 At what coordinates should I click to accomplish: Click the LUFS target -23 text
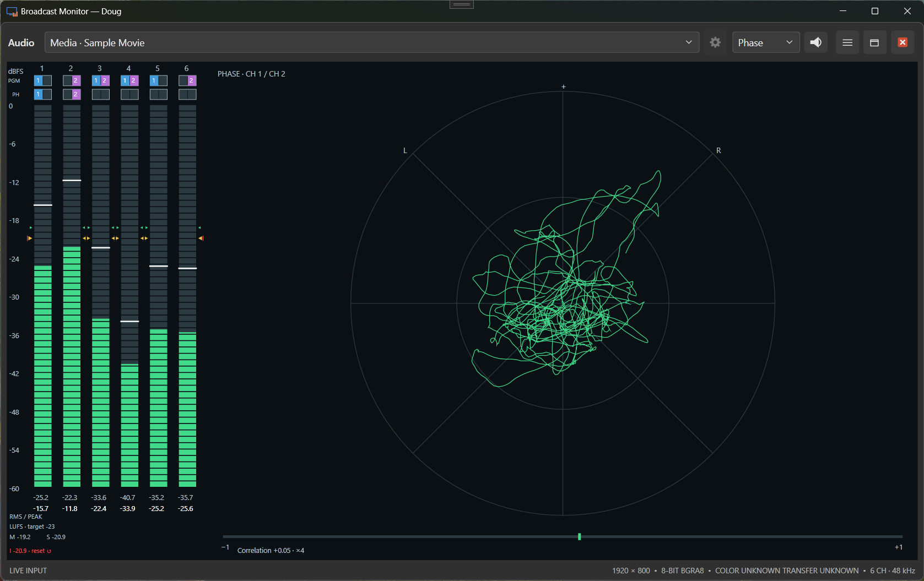32,526
